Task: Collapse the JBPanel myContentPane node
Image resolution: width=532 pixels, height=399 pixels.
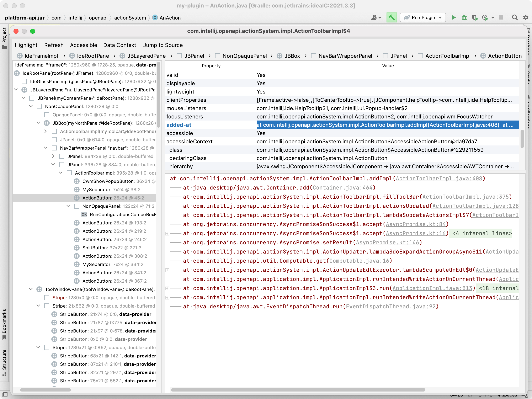Action: click(x=23, y=98)
